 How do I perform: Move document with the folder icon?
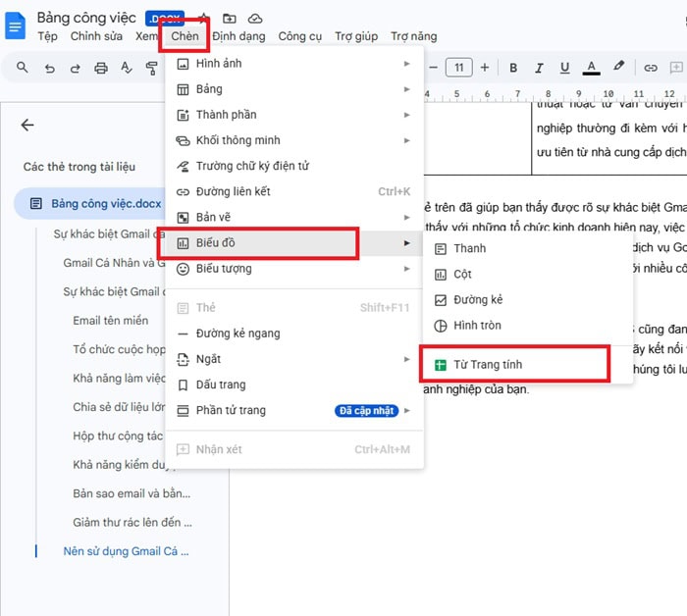click(230, 18)
